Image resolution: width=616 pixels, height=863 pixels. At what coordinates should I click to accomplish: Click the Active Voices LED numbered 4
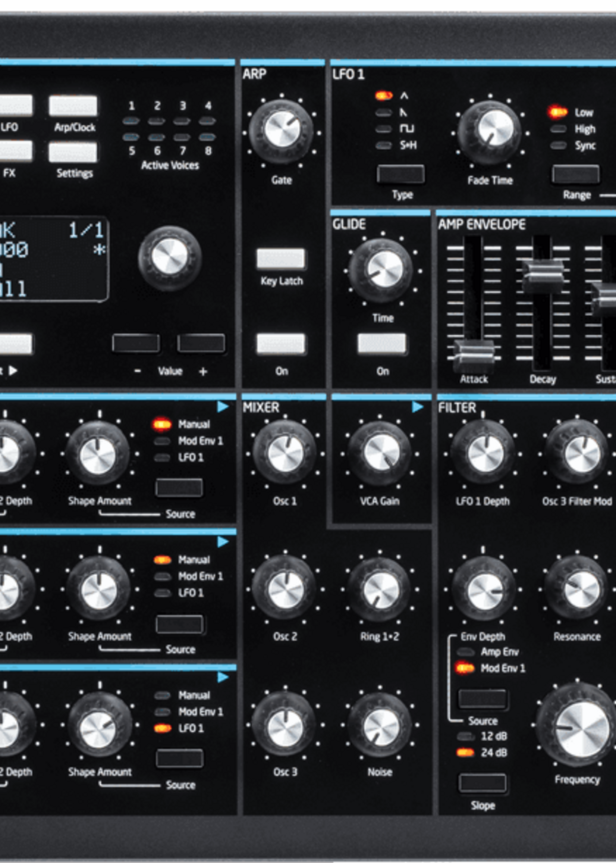(x=207, y=121)
